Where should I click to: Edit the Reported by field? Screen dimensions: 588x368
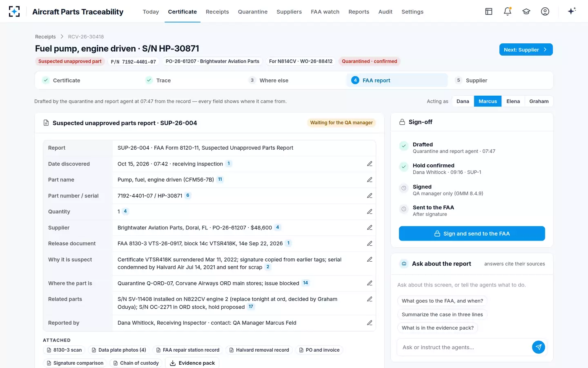tap(370, 323)
